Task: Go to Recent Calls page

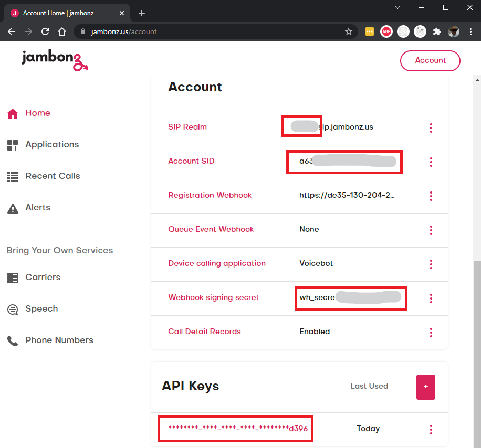Action: click(x=44, y=176)
